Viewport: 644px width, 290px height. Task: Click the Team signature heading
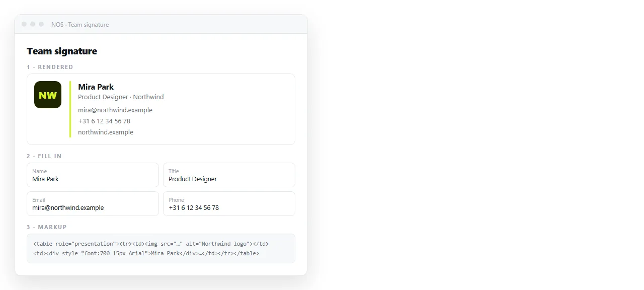click(62, 51)
